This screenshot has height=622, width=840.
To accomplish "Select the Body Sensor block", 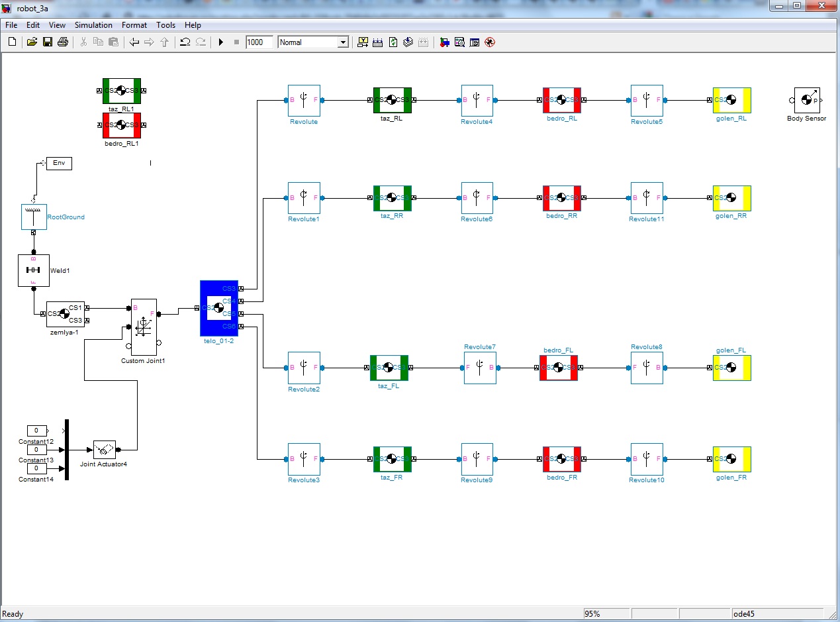I will [x=806, y=101].
